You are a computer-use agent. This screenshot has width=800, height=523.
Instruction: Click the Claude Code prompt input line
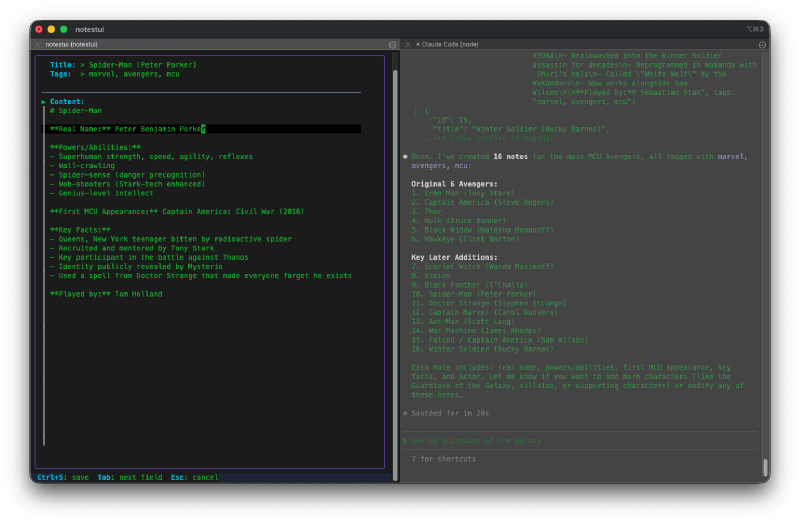[581, 441]
